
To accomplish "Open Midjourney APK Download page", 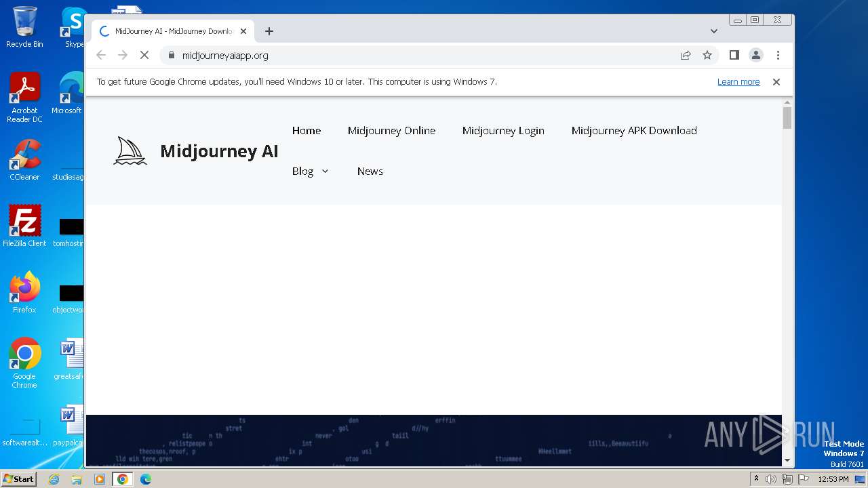I will (634, 131).
